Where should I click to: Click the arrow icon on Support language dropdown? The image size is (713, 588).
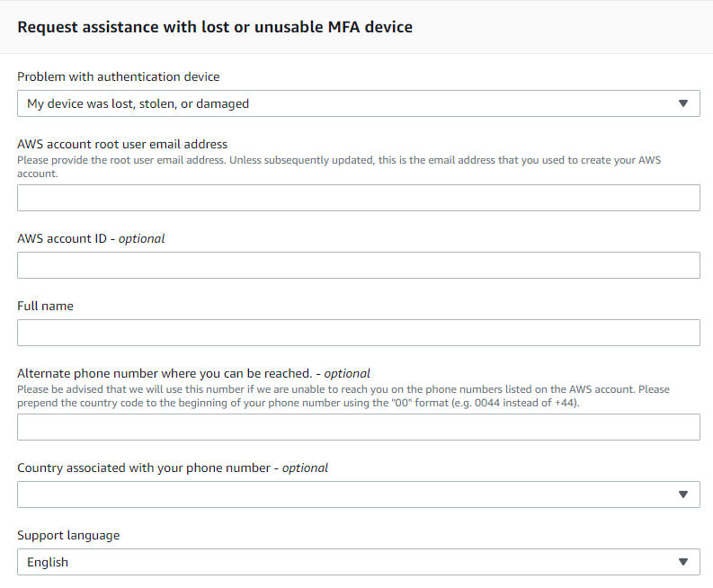(683, 562)
